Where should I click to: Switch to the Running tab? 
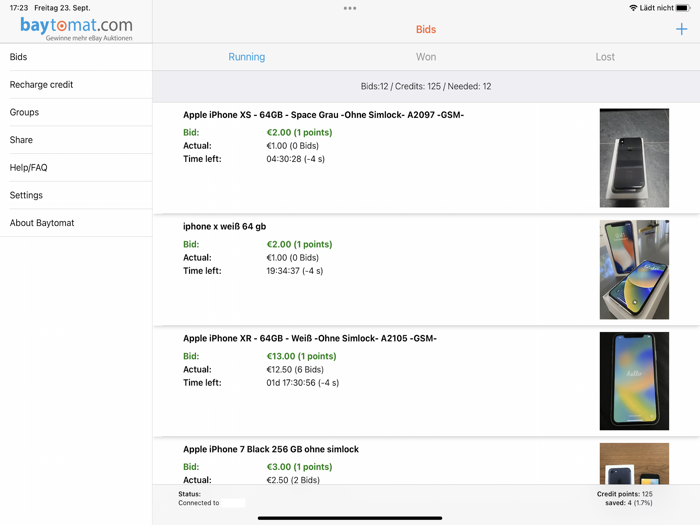[246, 57]
